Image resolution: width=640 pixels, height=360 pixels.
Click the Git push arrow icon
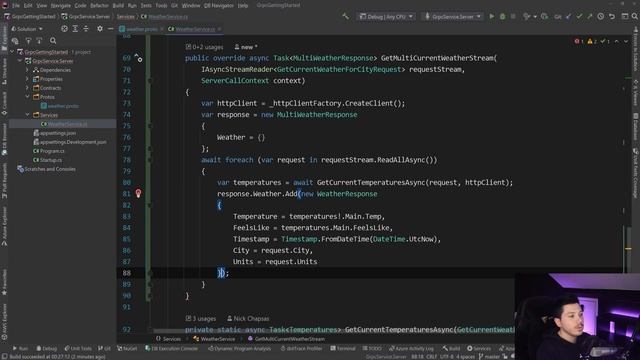[x=589, y=16]
